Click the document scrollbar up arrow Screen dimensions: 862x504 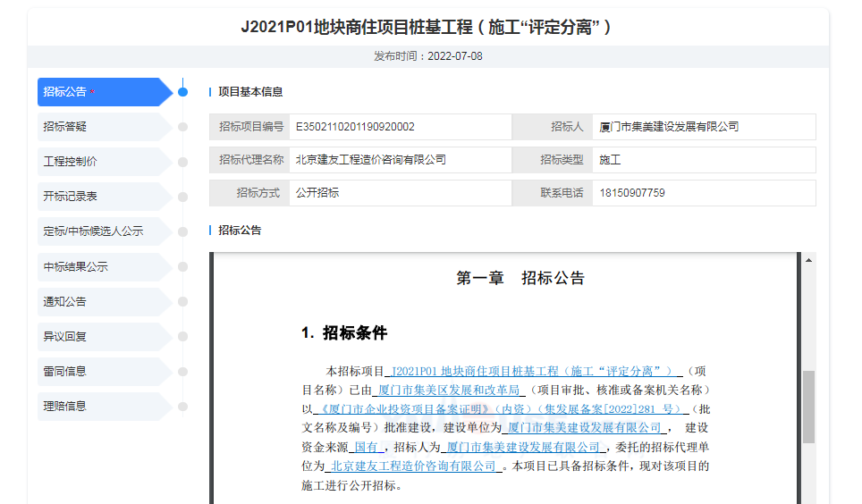[808, 260]
